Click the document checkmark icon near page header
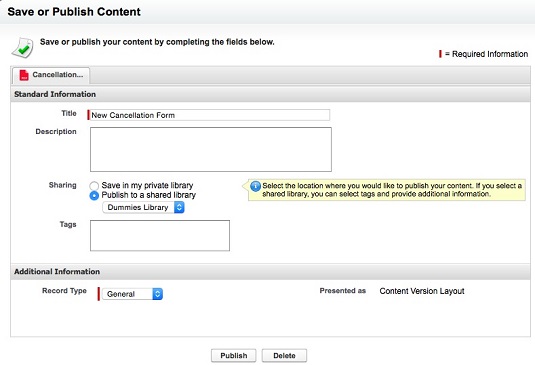 (x=23, y=48)
